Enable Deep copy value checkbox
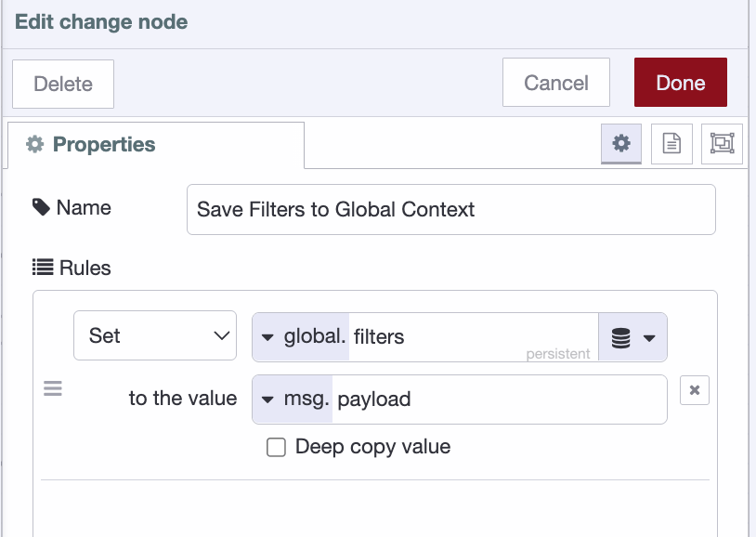 tap(276, 447)
